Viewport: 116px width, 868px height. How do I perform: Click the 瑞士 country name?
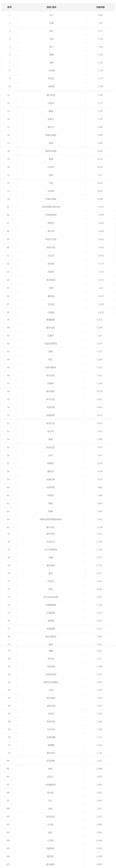(51, 31)
